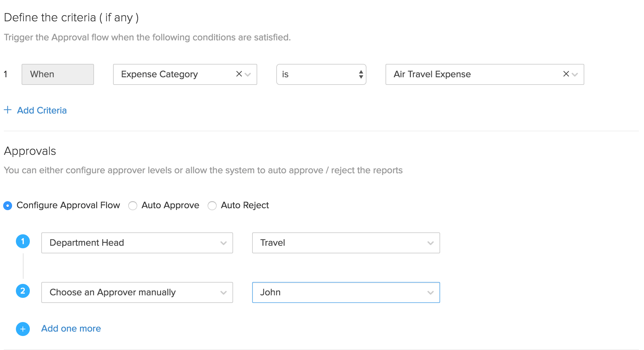This screenshot has width=644, height=350.
Task: Click the plus icon beside Add Criteria
Action: pyautogui.click(x=8, y=110)
